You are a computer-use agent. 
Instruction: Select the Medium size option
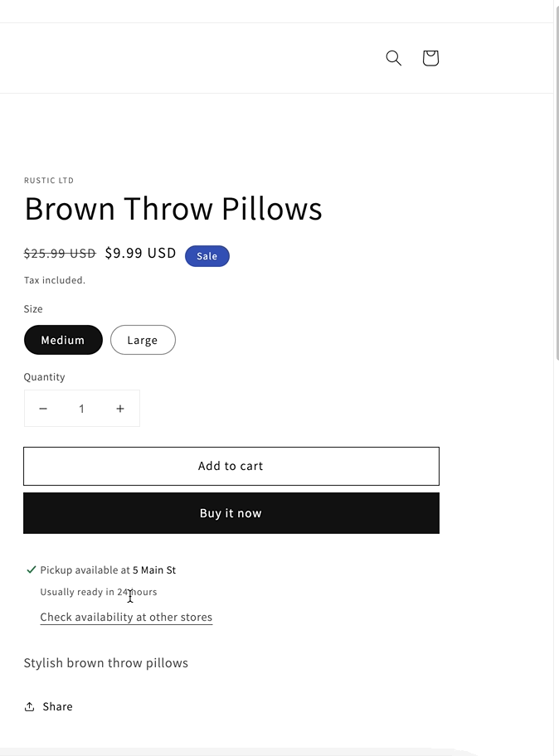tap(63, 340)
